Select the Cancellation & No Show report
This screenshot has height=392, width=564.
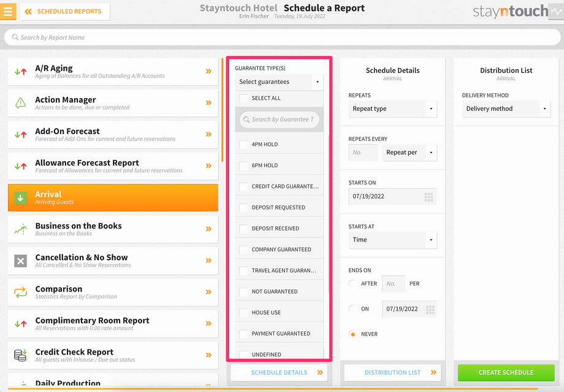pos(113,261)
